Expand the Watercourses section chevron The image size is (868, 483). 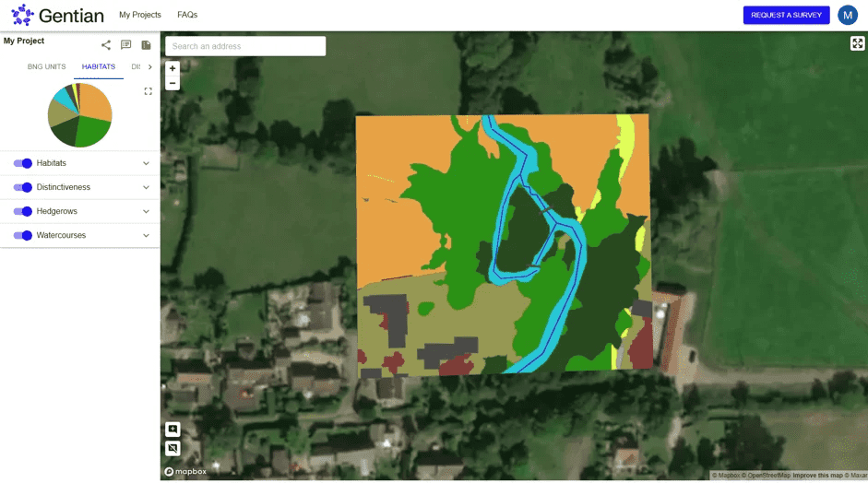coord(146,235)
